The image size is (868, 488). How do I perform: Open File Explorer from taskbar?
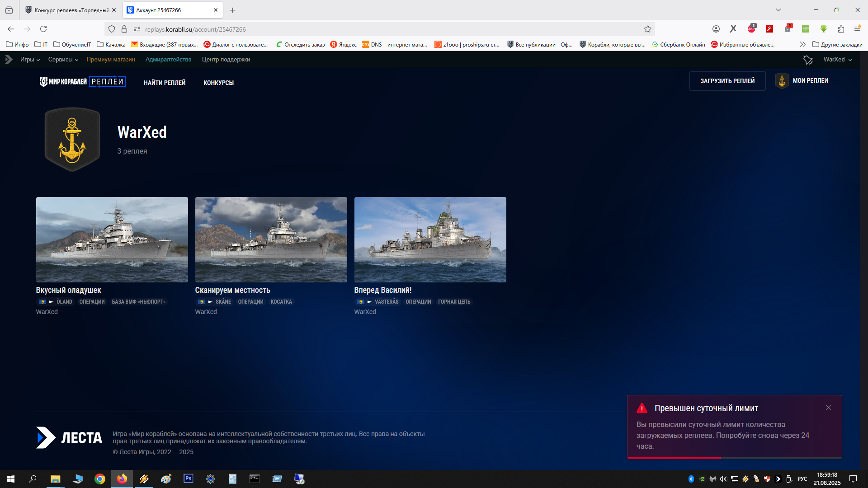point(55,479)
